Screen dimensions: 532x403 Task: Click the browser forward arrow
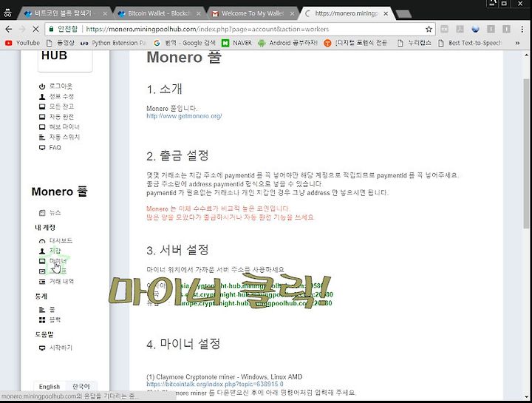point(22,29)
